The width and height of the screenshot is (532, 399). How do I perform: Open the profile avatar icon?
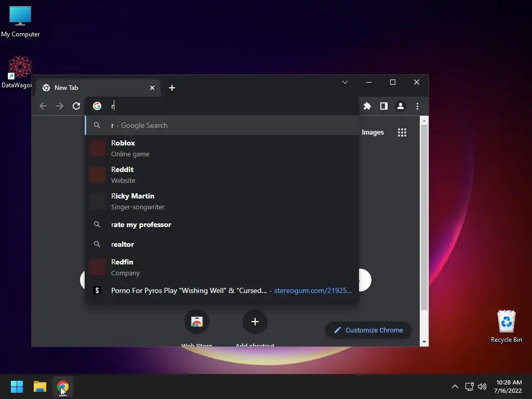401,106
